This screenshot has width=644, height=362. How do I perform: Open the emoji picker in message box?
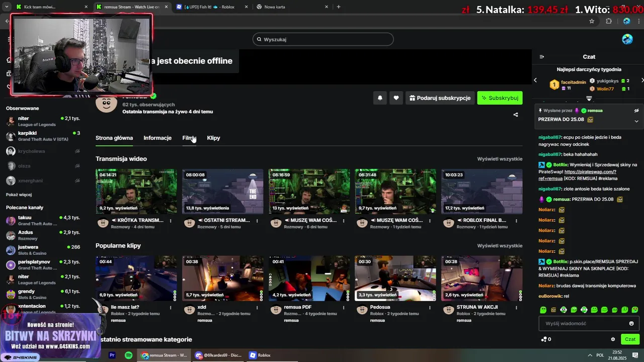pos(631,323)
